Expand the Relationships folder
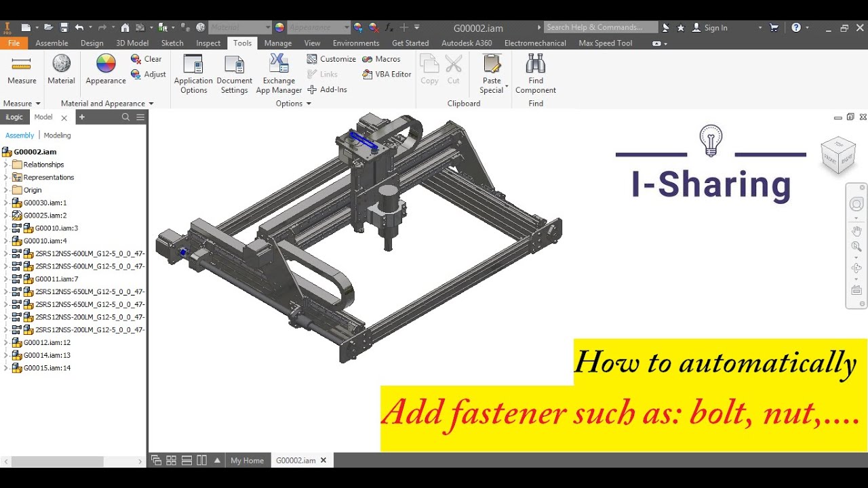This screenshot has width=868, height=488. (6, 165)
